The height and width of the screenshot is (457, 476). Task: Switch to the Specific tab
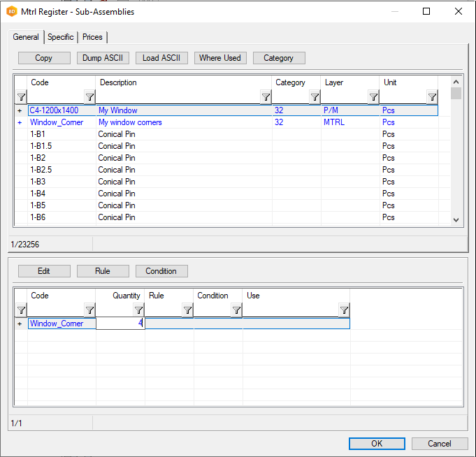[61, 37]
